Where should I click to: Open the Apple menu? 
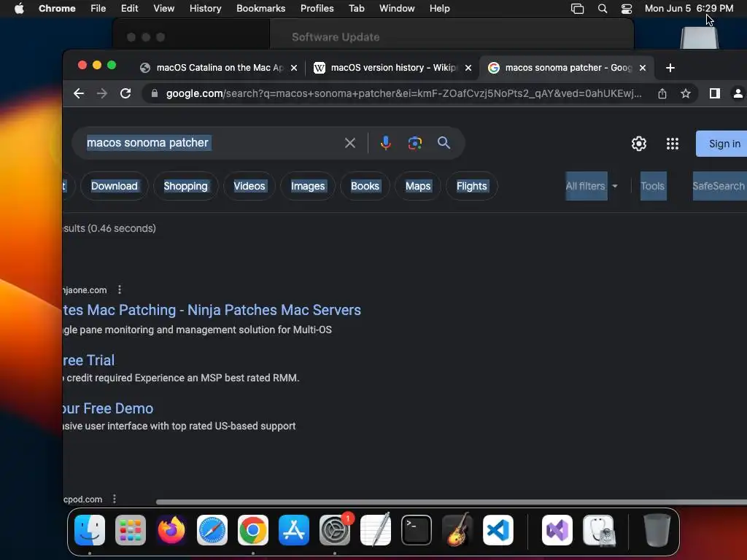(x=19, y=9)
